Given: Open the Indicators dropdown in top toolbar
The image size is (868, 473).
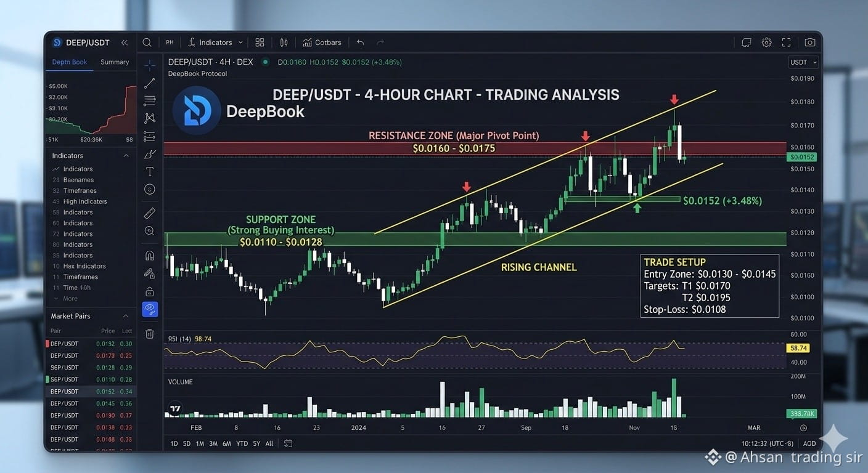Looking at the screenshot, I should [215, 42].
